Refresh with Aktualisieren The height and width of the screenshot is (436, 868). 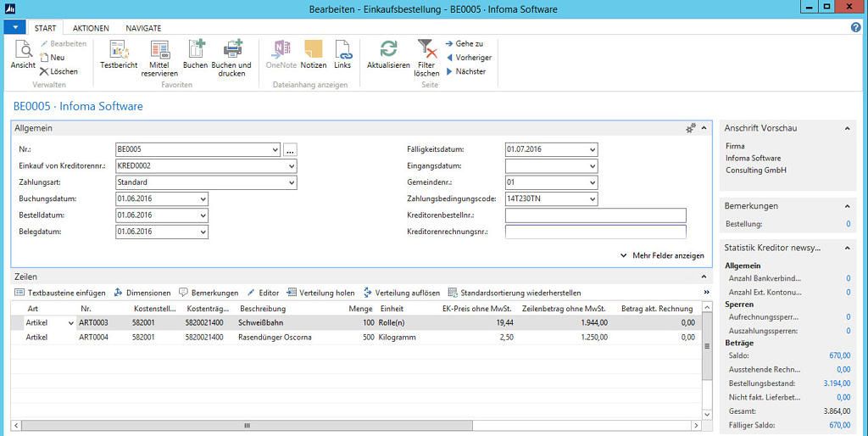(x=388, y=54)
